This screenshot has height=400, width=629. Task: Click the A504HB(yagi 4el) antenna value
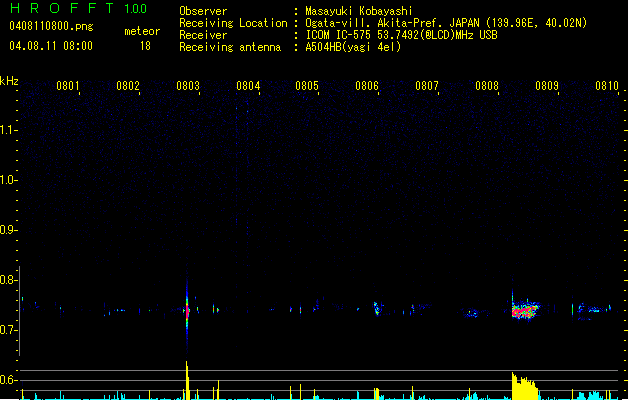353,47
